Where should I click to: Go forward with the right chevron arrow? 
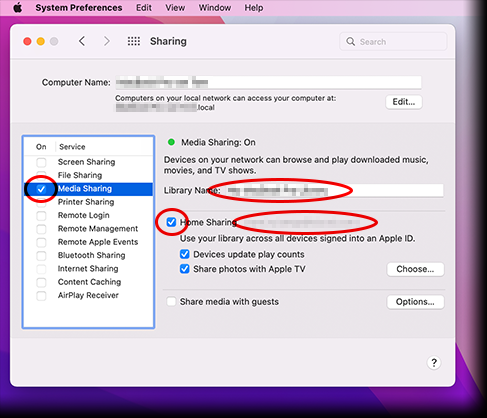[107, 41]
